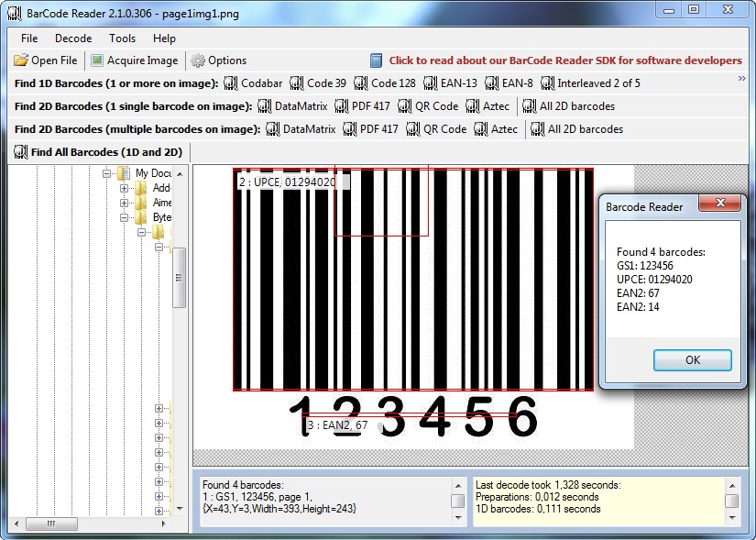
Task: Click '1D barcodes: 0,111 seconds' line
Action: 538,509
